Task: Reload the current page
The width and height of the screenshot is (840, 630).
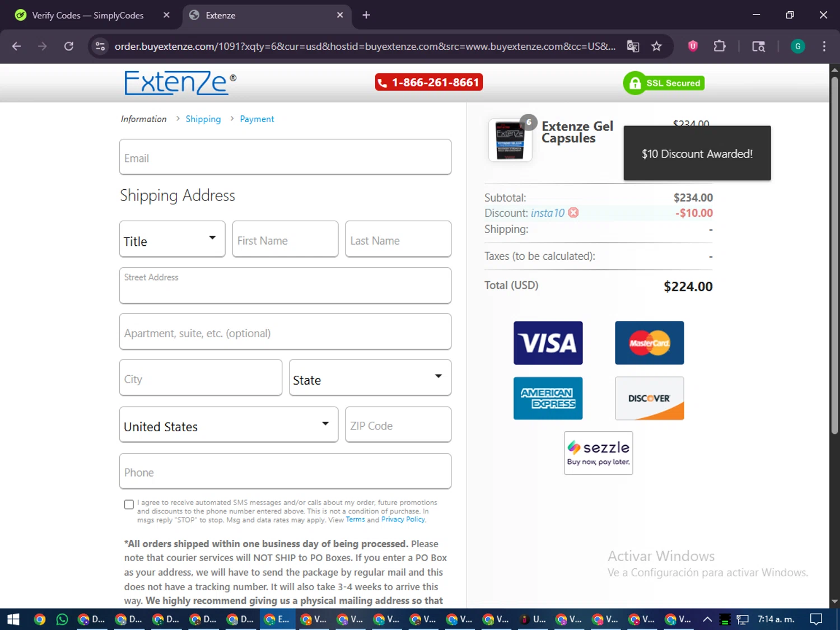Action: [x=69, y=46]
